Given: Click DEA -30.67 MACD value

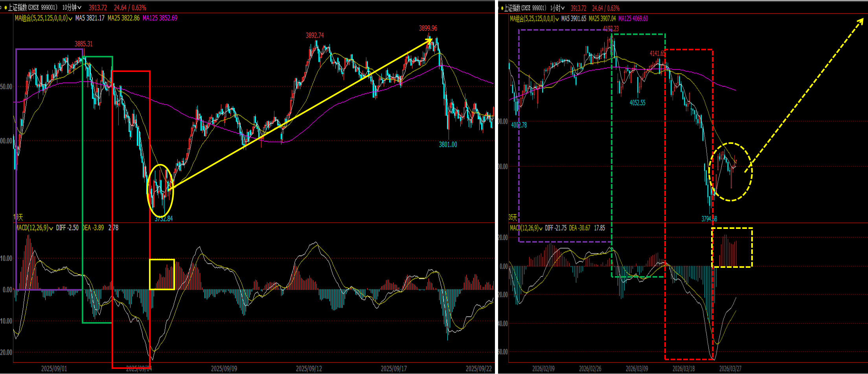Looking at the screenshot, I should 580,228.
